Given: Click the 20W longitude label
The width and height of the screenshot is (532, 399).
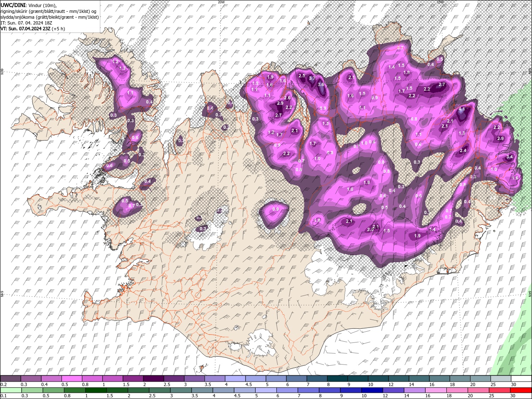Looking at the screenshot, I should coord(221,2).
